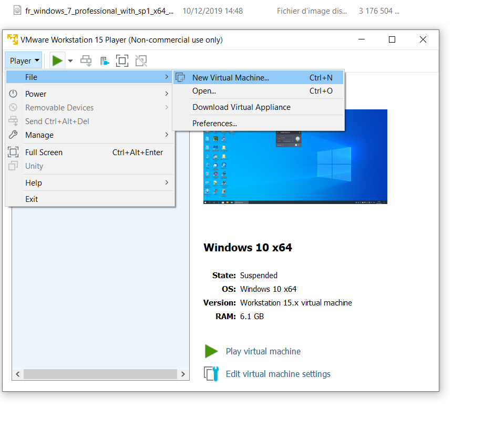The image size is (504, 438).
Task: Open the Power submenu
Action: point(89,94)
